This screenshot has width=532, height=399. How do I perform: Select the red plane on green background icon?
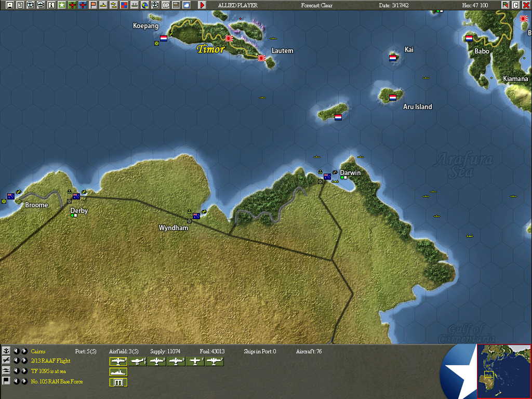pos(72,5)
